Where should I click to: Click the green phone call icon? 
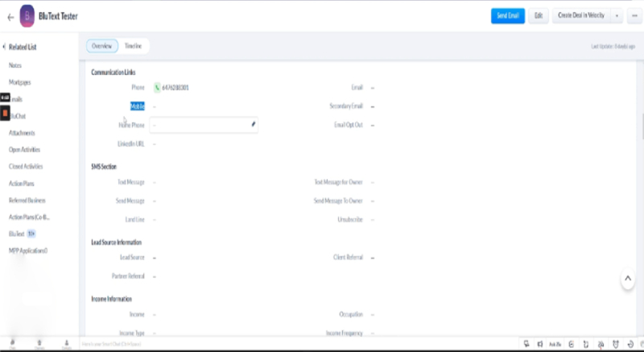click(157, 88)
